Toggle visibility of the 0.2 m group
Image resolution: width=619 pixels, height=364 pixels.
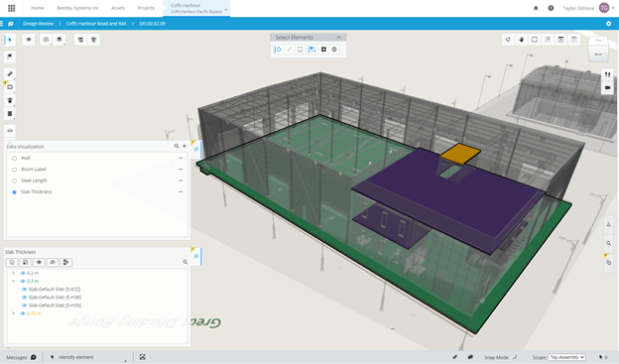(23, 273)
